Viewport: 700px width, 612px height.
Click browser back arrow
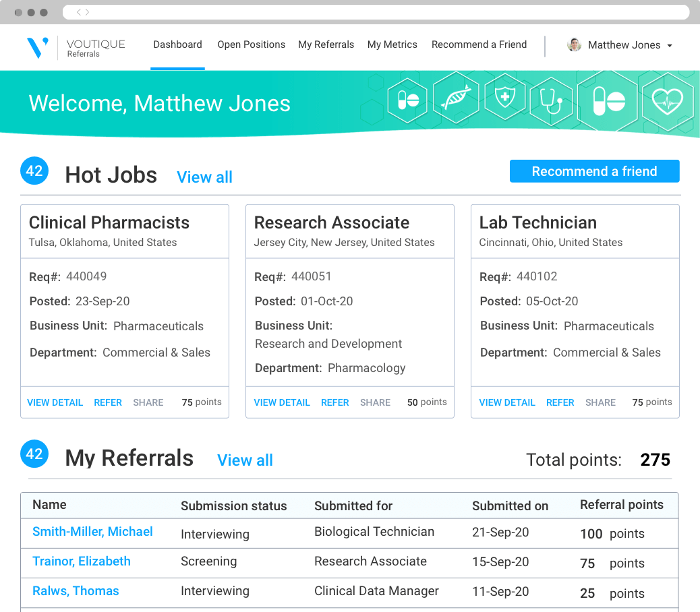click(79, 12)
